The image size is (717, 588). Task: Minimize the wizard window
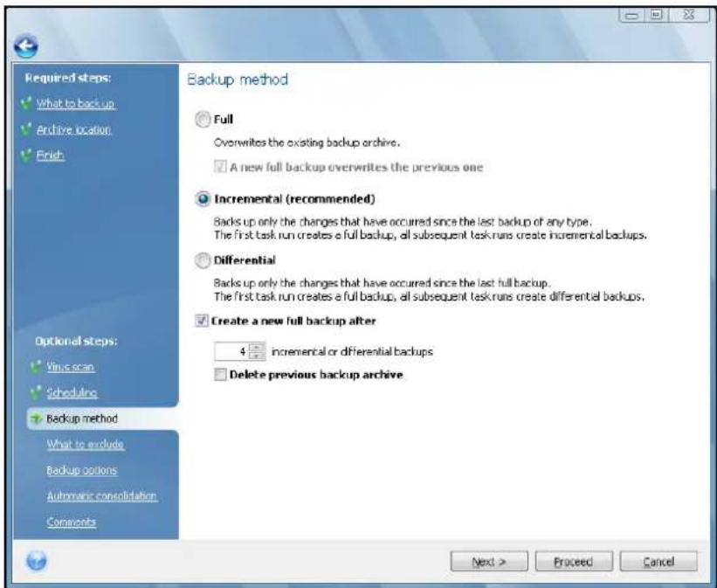pos(632,16)
